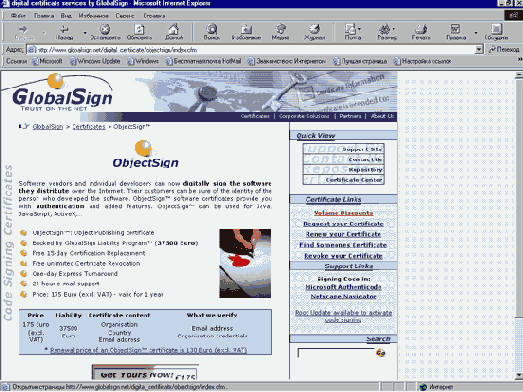Open the Правка menu
Viewport: 523px width, 392px height.
[44, 16]
